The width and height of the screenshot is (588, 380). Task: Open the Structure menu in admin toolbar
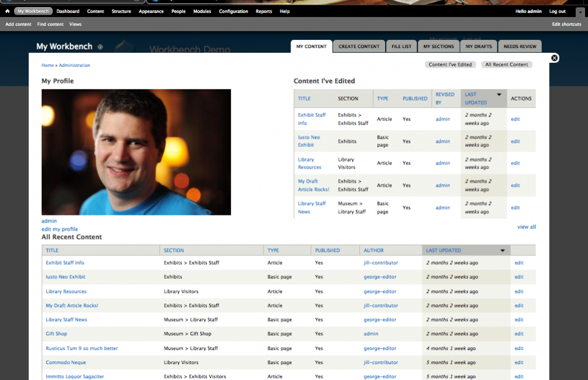click(121, 11)
